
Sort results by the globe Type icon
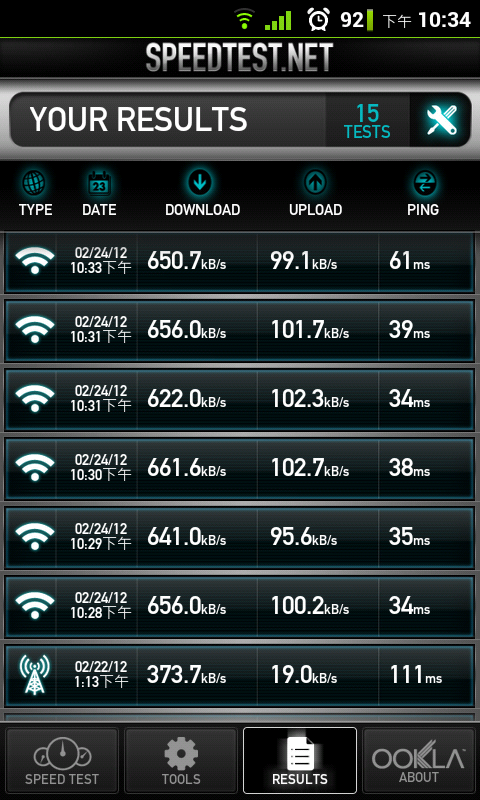[x=35, y=183]
